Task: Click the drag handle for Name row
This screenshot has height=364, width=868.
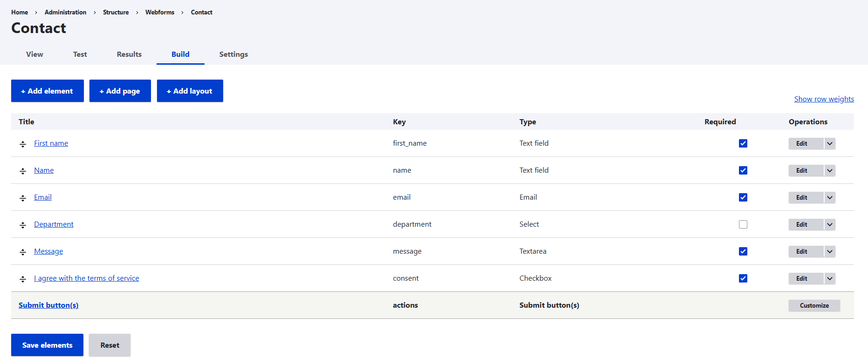Action: pyautogui.click(x=23, y=171)
